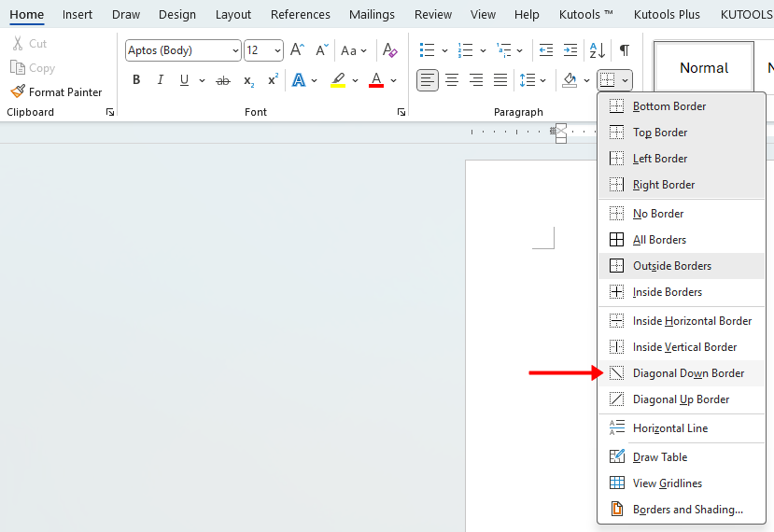Toggle Bold formatting

point(136,80)
